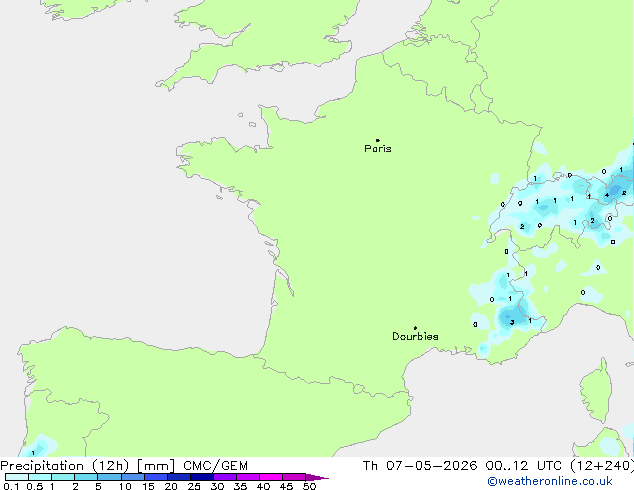This screenshot has width=634, height=490.
Task: Pick the 25 mm dark blue legend swatch
Action: coord(202,477)
